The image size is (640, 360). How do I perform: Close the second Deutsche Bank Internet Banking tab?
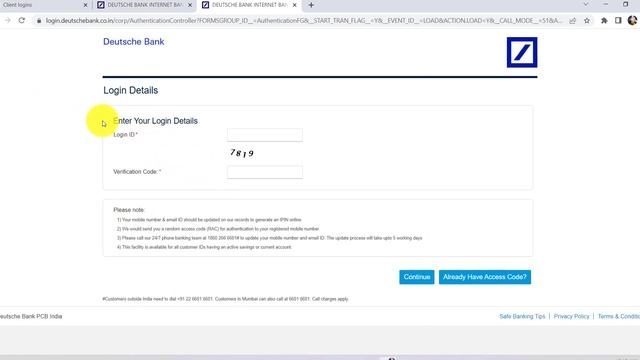[190, 5]
